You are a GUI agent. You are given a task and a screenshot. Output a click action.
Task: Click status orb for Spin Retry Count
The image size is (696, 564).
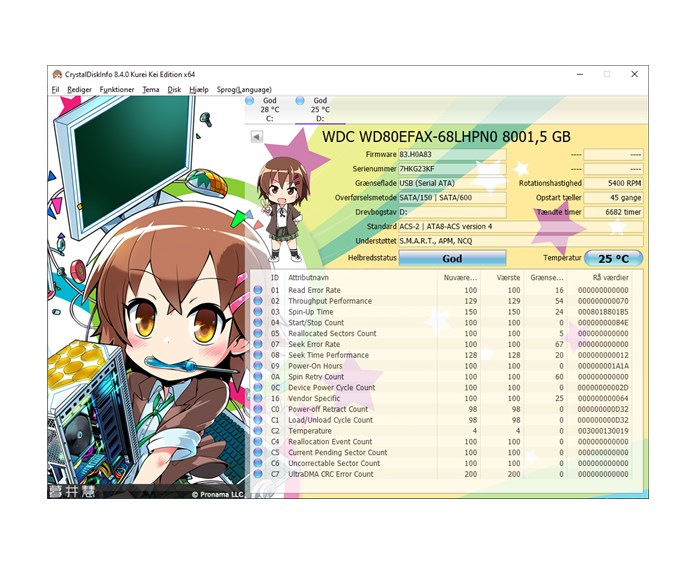pos(258,377)
